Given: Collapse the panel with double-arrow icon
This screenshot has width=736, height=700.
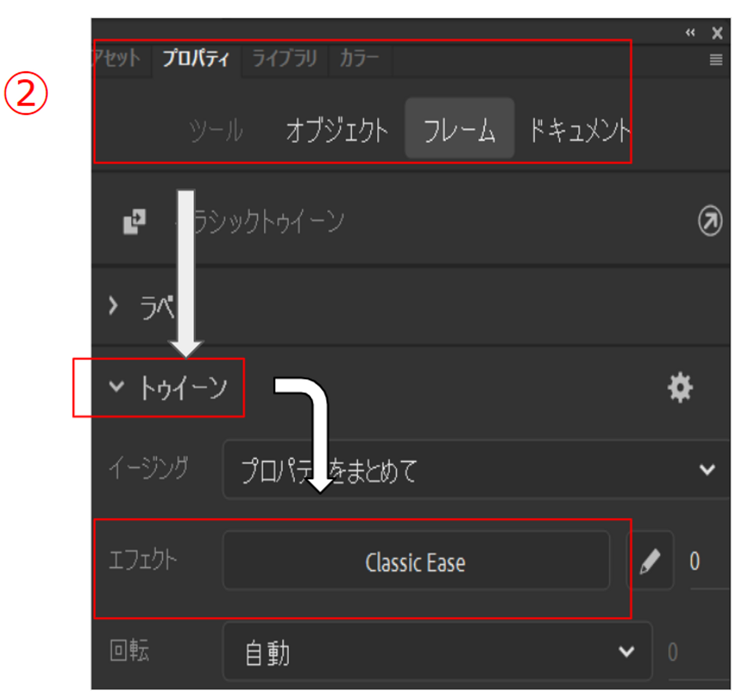Looking at the screenshot, I should (x=690, y=33).
